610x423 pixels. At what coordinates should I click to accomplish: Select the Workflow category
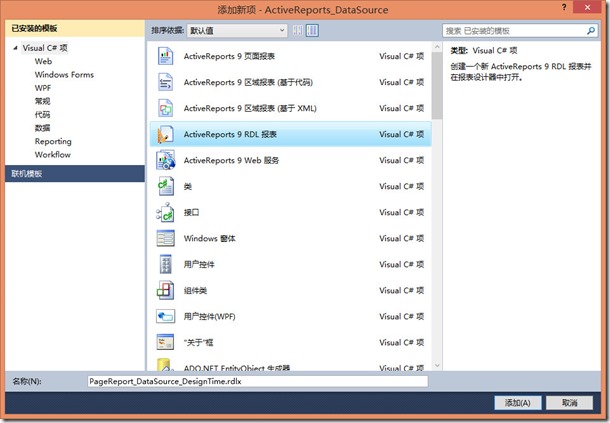(x=53, y=155)
